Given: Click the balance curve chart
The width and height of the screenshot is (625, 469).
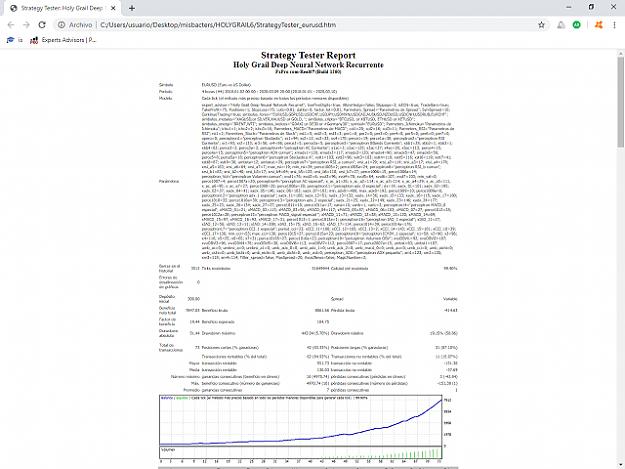Looking at the screenshot, I should click(x=301, y=420).
